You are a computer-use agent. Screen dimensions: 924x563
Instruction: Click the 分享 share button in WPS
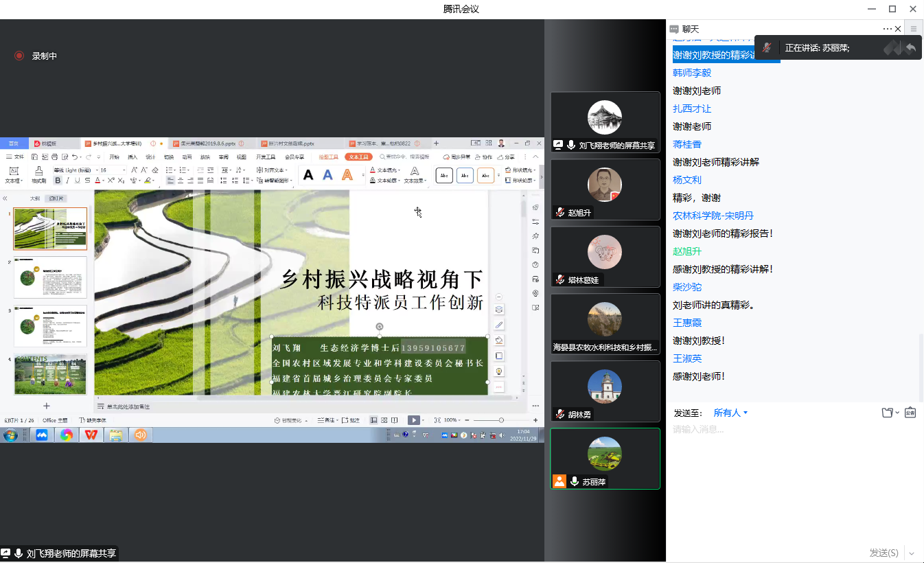coord(505,157)
